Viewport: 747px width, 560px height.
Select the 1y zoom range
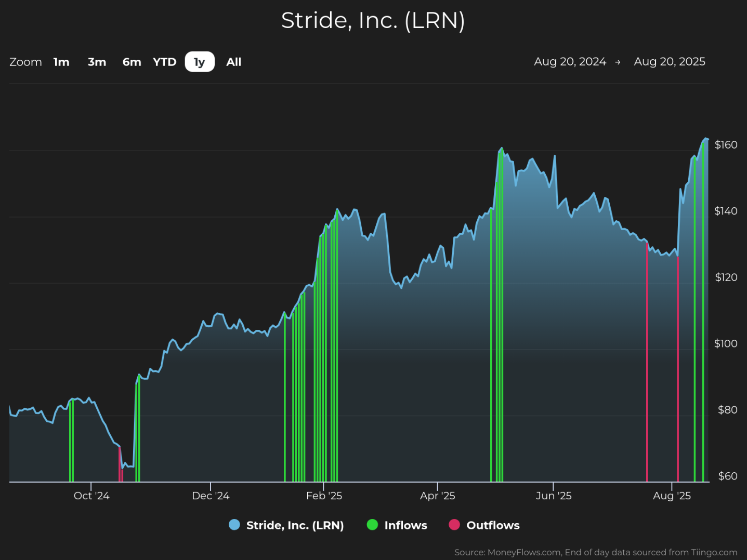[x=200, y=62]
